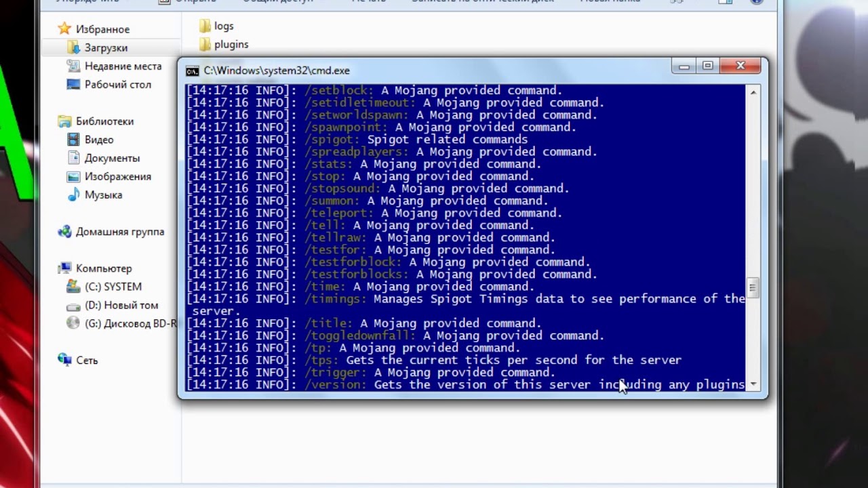868x488 pixels.
Task: Click the Библиотеки libraries icon
Action: pyautogui.click(x=64, y=121)
